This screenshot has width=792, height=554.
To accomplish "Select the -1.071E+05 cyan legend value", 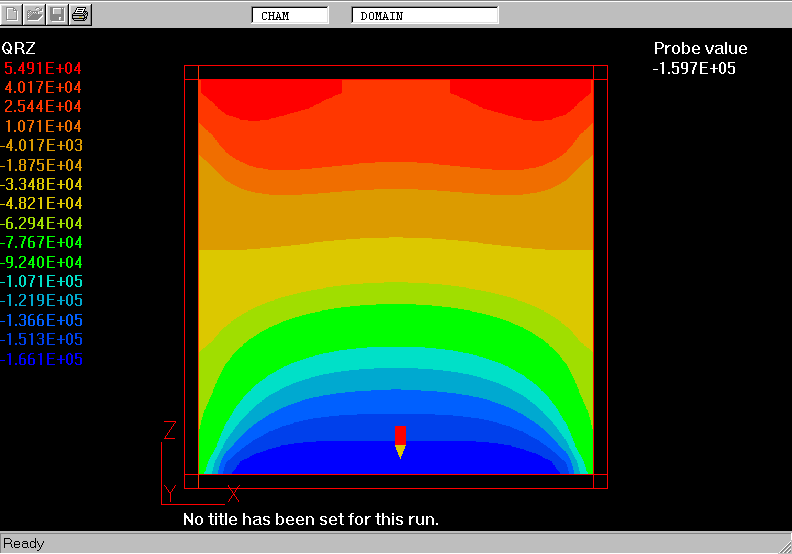I will [42, 282].
